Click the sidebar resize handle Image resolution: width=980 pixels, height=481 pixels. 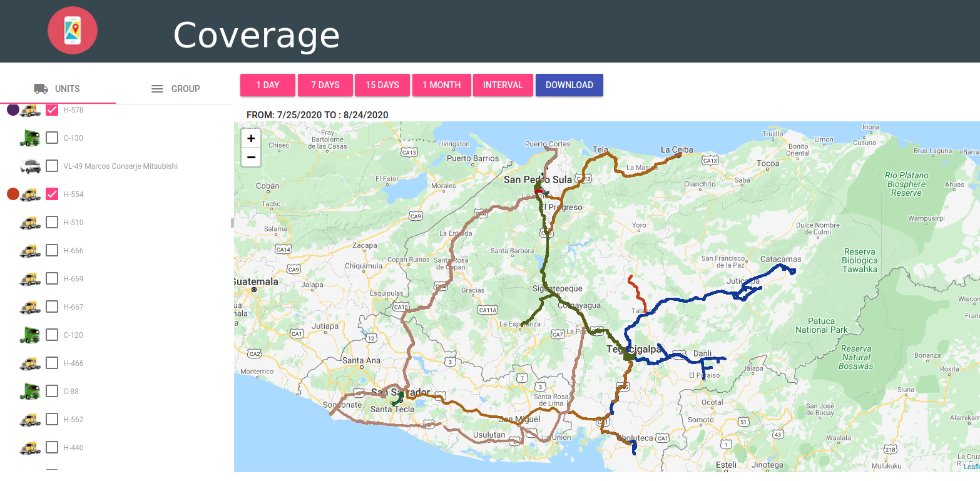point(232,223)
